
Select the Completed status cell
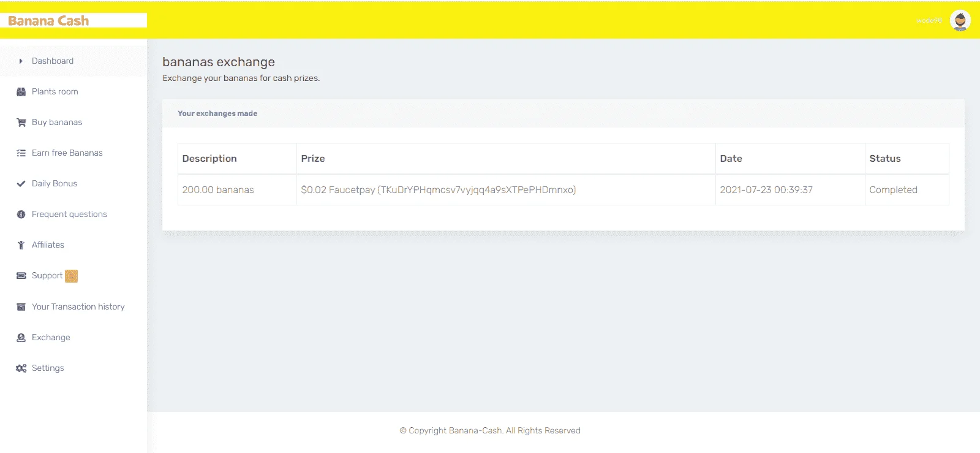coord(907,190)
